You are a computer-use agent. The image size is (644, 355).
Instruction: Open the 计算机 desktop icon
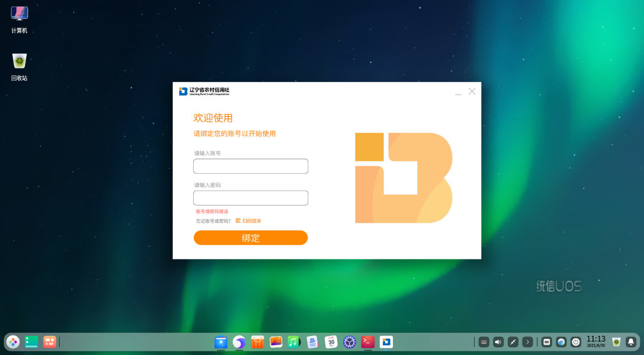19,20
